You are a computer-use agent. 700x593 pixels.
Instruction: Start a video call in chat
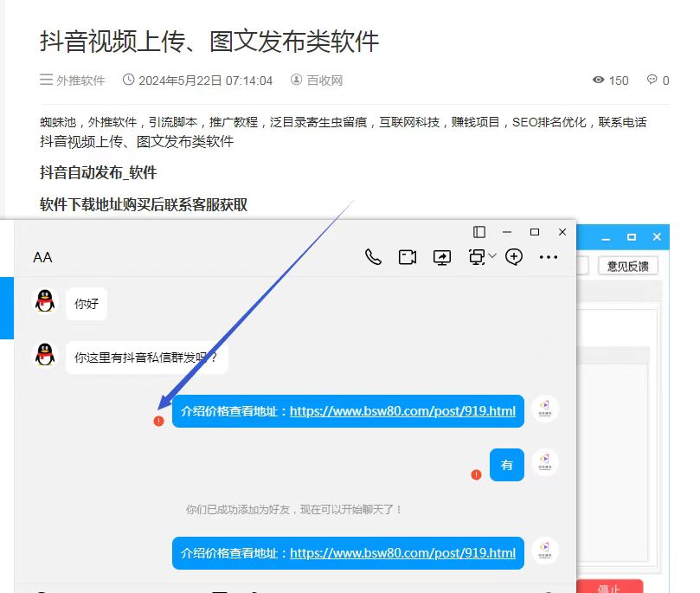click(x=408, y=257)
